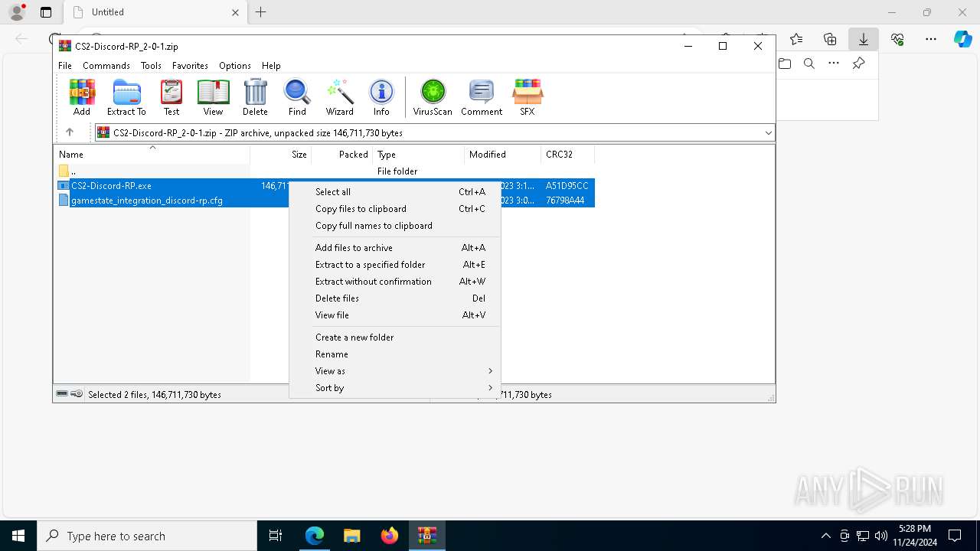Click the SFX toolbar icon
Viewport: 980px width, 551px height.
click(528, 97)
